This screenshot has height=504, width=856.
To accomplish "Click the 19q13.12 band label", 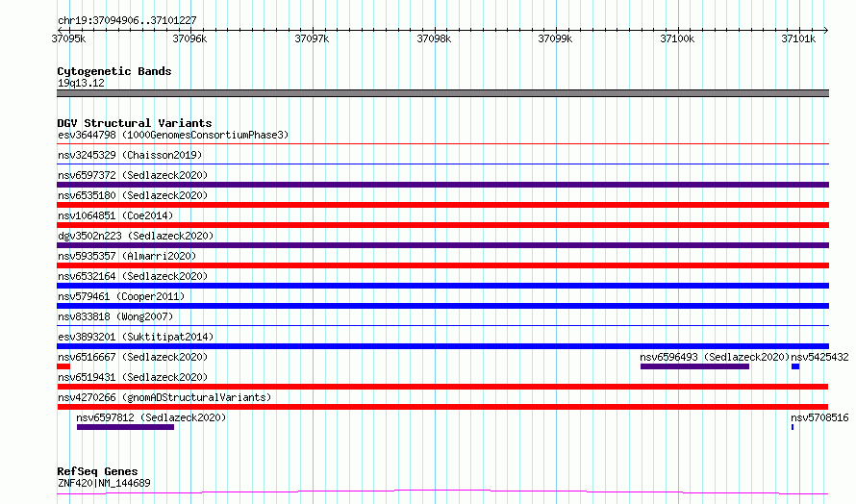I will (x=81, y=83).
